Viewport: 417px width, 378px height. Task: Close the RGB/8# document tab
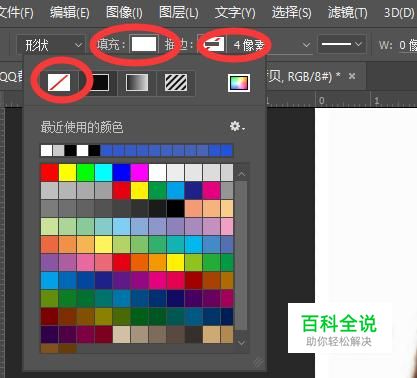click(352, 76)
